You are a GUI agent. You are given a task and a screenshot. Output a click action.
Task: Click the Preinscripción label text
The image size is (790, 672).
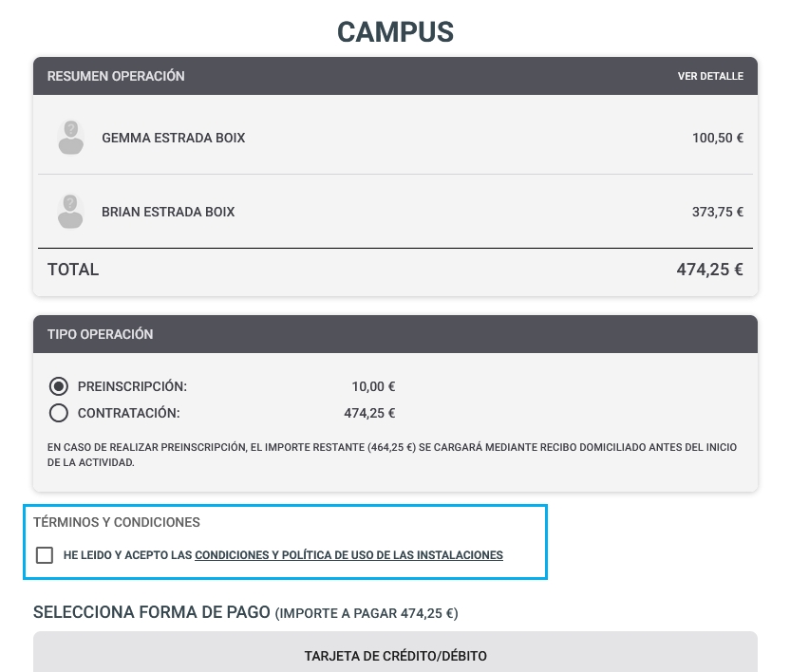[132, 386]
